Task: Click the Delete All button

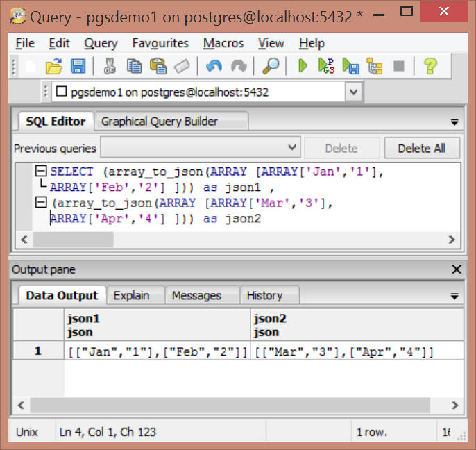Action: click(x=422, y=148)
